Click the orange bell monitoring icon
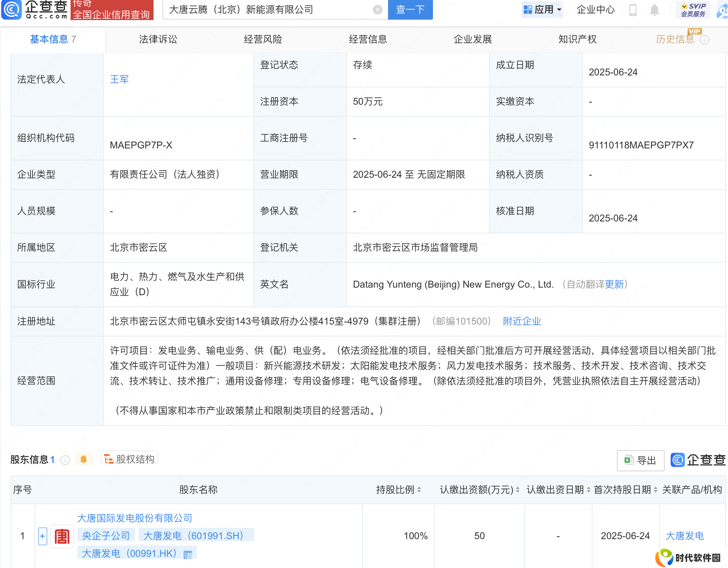Screen dimensions: 728x568 [83, 459]
